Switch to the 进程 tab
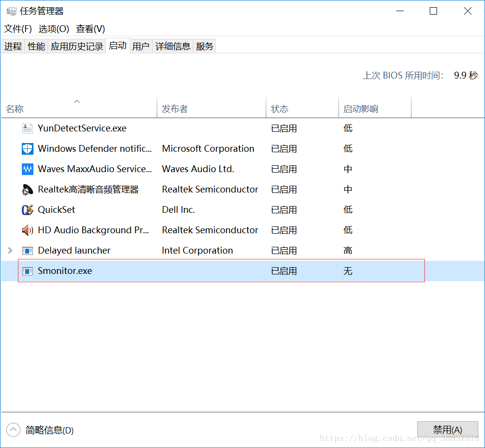485x448 pixels. click(13, 47)
